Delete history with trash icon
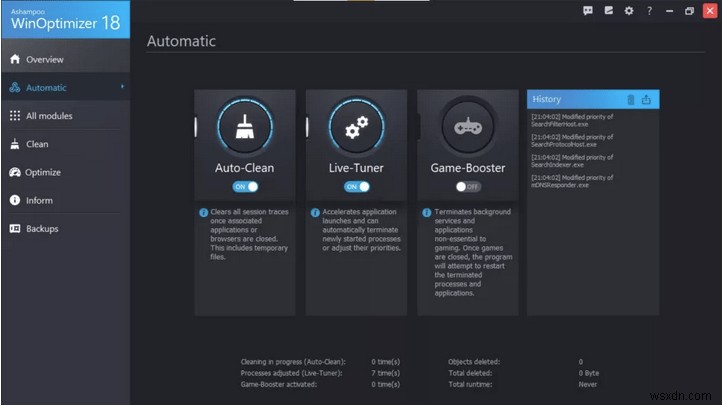Image resolution: width=723 pixels, height=406 pixels. click(x=631, y=100)
